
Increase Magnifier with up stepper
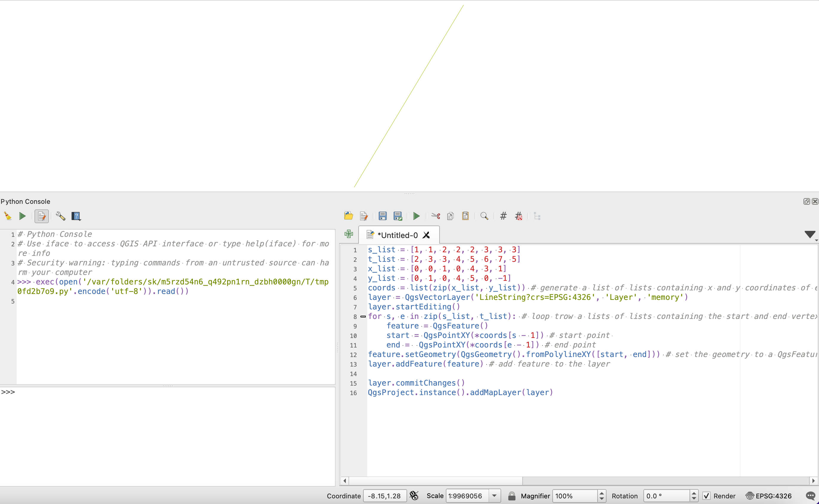[602, 493]
